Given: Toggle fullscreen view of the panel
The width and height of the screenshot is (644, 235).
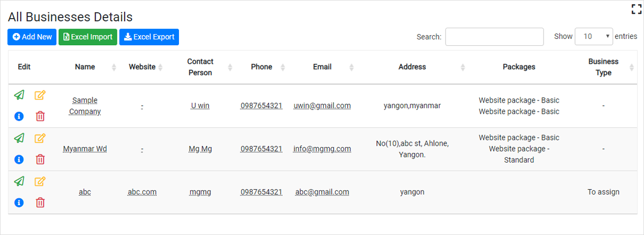Looking at the screenshot, I should click(x=636, y=9).
